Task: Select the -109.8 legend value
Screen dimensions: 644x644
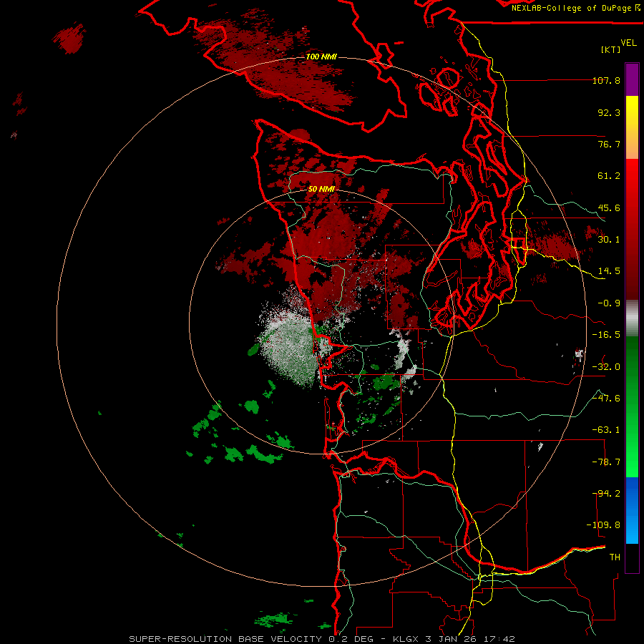Action: (x=604, y=525)
